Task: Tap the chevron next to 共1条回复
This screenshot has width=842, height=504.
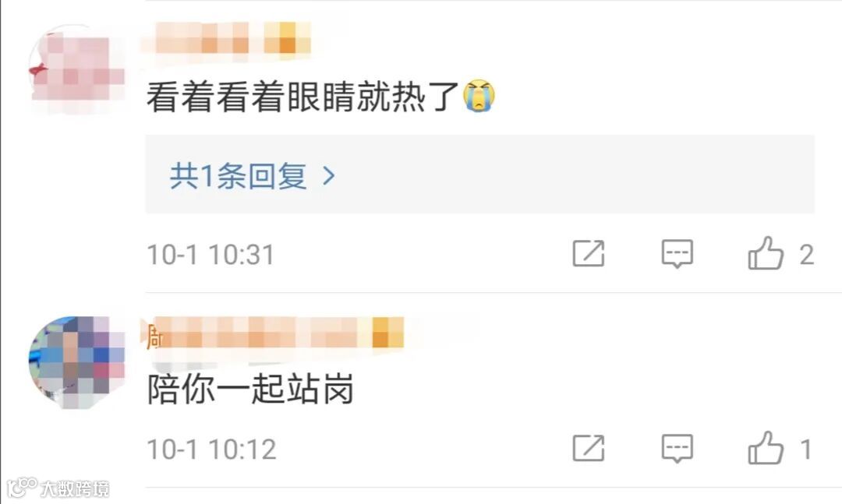Action: pos(329,176)
